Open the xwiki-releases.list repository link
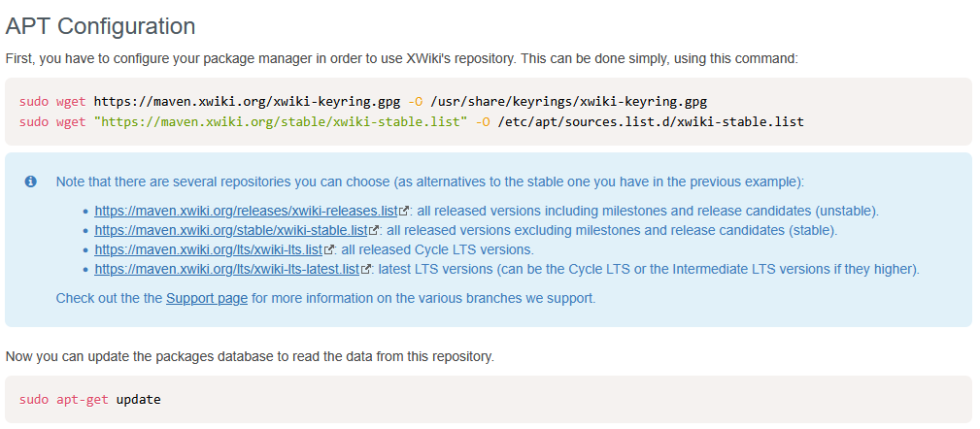The width and height of the screenshot is (980, 429). (x=247, y=212)
